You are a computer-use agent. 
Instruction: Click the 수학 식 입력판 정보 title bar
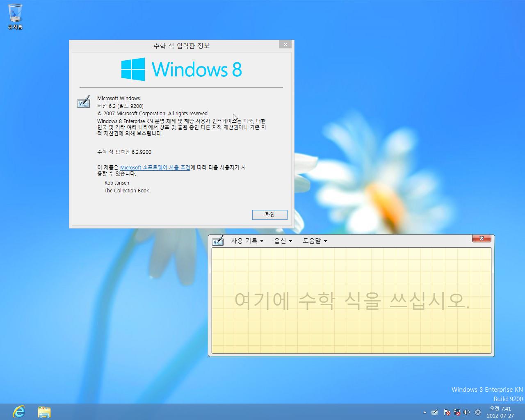click(181, 46)
